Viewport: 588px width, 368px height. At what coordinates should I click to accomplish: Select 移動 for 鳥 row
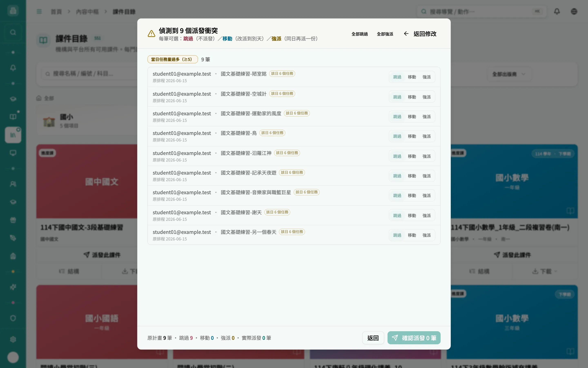(x=412, y=136)
